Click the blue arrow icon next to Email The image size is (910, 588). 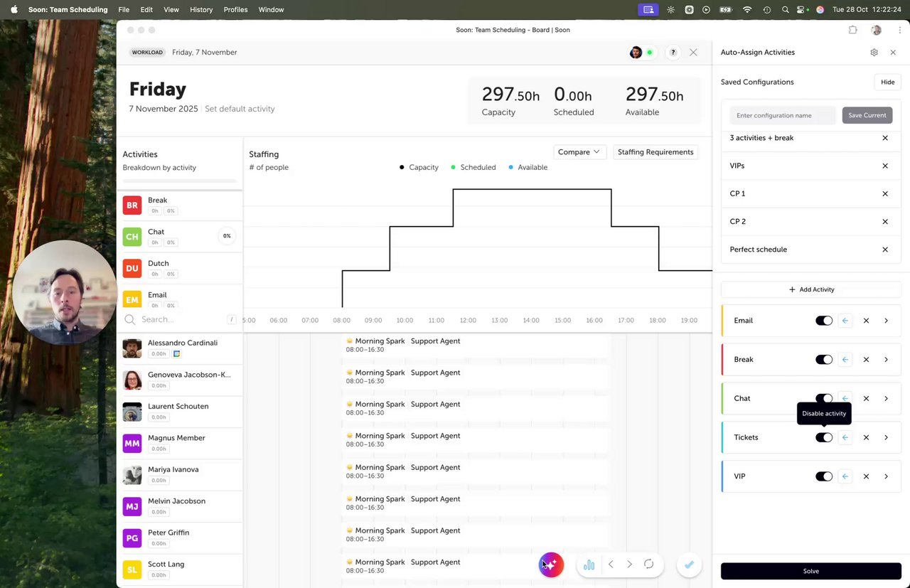(845, 321)
